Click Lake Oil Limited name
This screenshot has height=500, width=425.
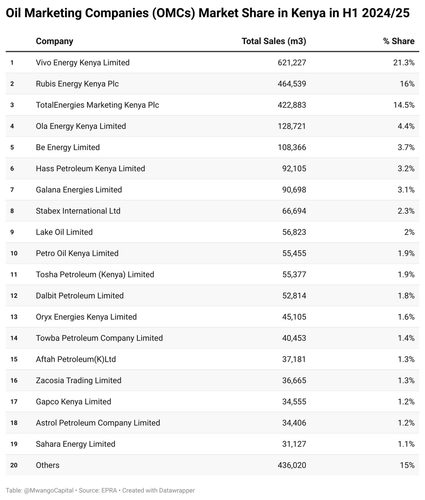click(x=64, y=232)
